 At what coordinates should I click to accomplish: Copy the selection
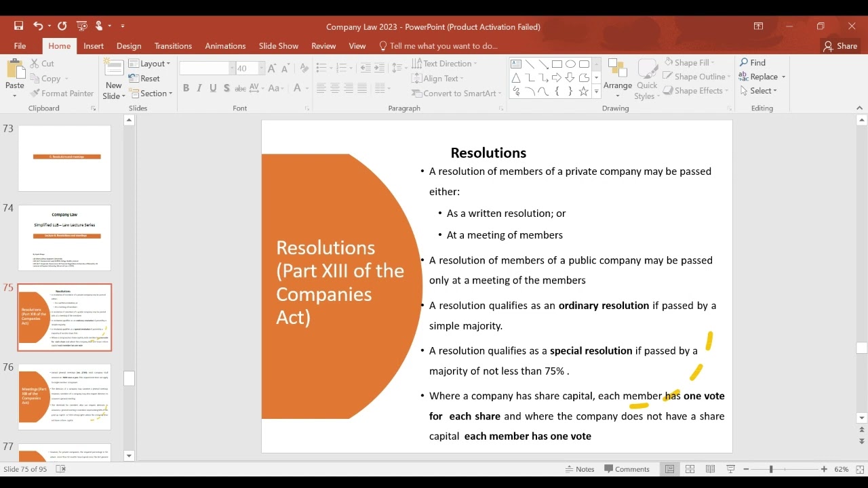pyautogui.click(x=45, y=79)
